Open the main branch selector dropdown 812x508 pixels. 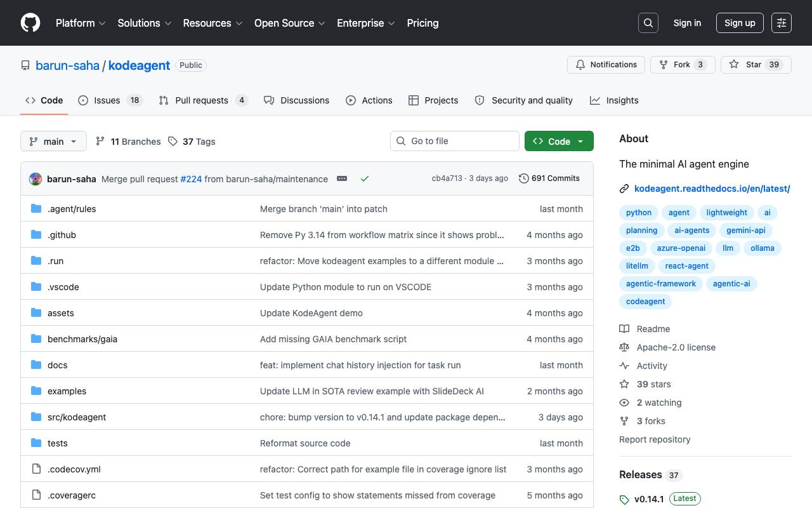pos(53,141)
